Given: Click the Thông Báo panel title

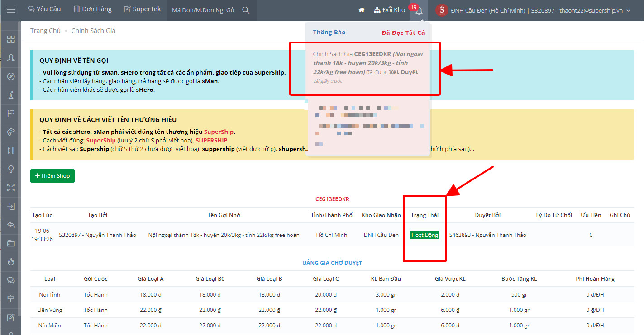Looking at the screenshot, I should tap(329, 33).
